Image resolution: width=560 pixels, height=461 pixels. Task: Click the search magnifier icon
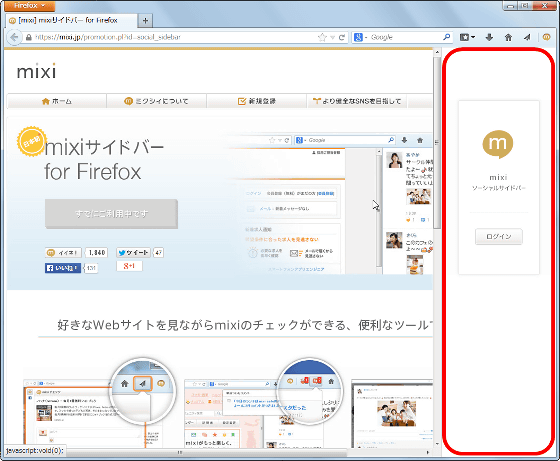click(x=446, y=37)
